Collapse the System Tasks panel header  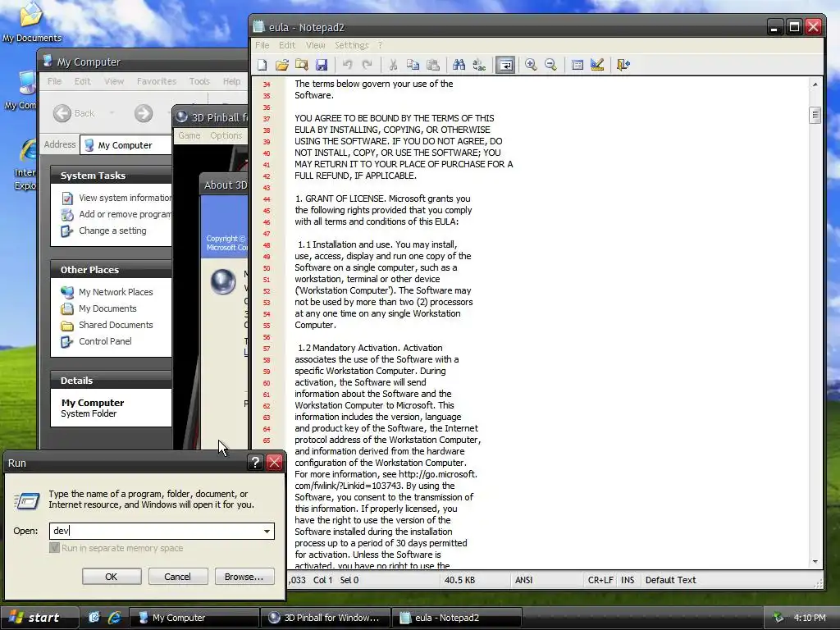[111, 176]
